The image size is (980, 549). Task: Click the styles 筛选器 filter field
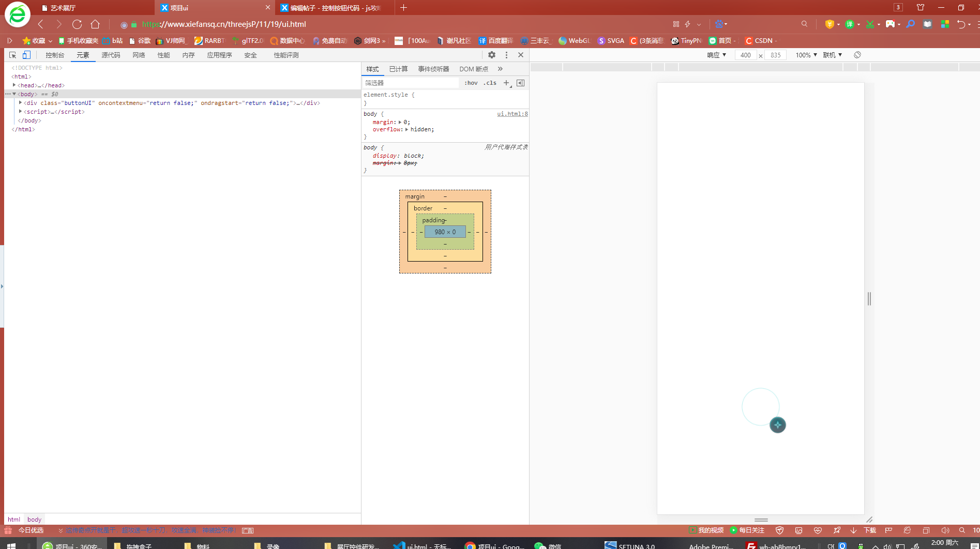tap(410, 83)
